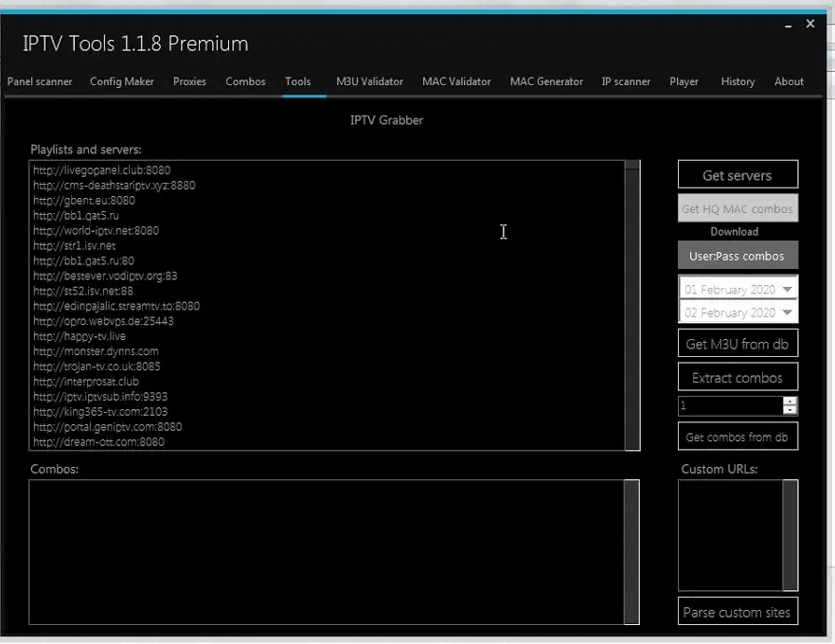Increment the combo count stepper
The image size is (835, 644).
(x=791, y=402)
